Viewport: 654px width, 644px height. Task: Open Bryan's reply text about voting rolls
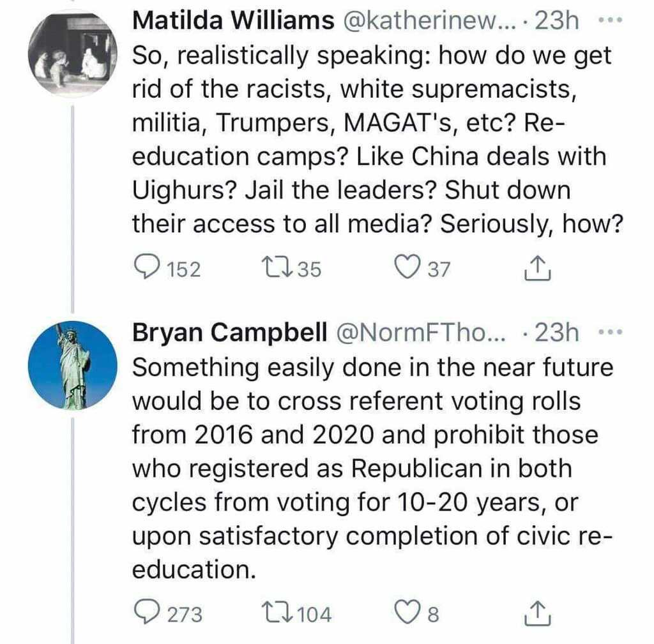tap(372, 468)
